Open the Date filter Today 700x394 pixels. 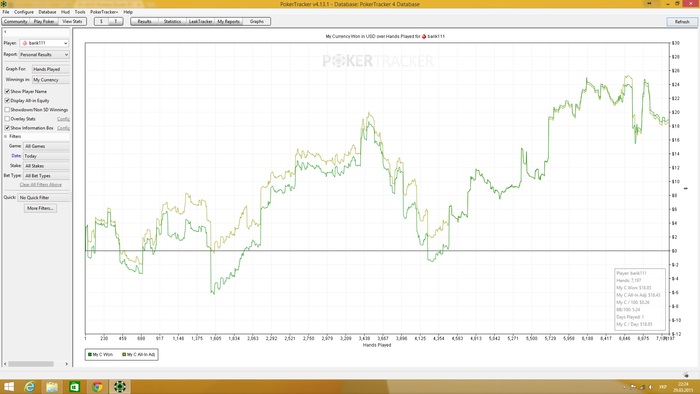[x=46, y=156]
